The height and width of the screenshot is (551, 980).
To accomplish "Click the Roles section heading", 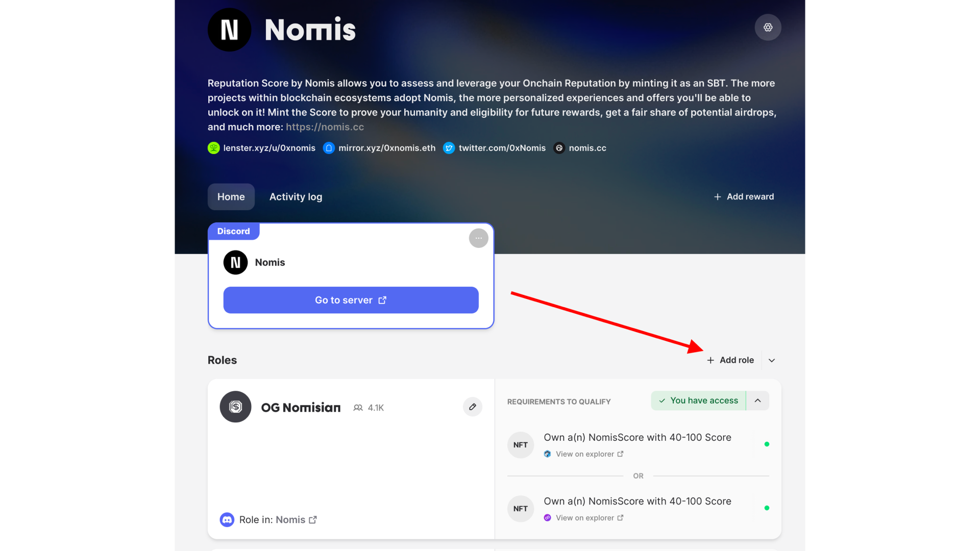I will point(222,360).
